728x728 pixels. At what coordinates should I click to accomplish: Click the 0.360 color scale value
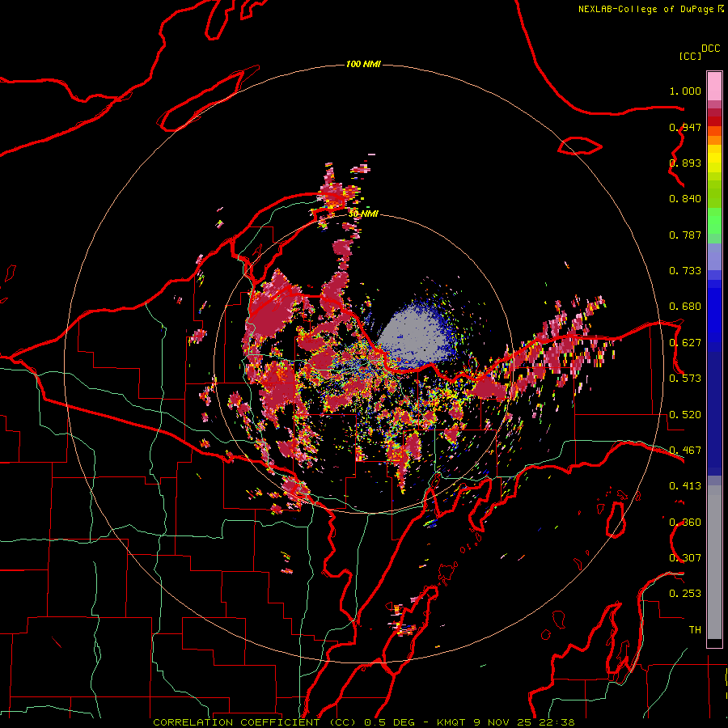(685, 523)
